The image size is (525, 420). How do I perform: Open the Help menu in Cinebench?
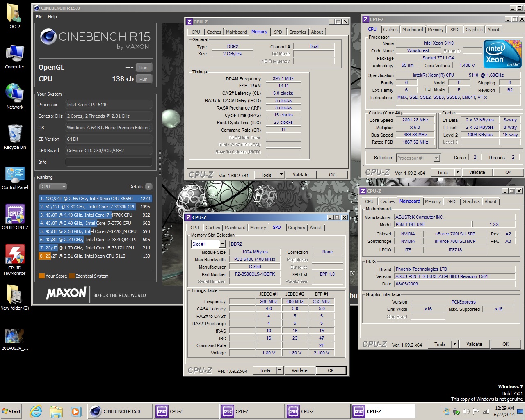[x=52, y=17]
